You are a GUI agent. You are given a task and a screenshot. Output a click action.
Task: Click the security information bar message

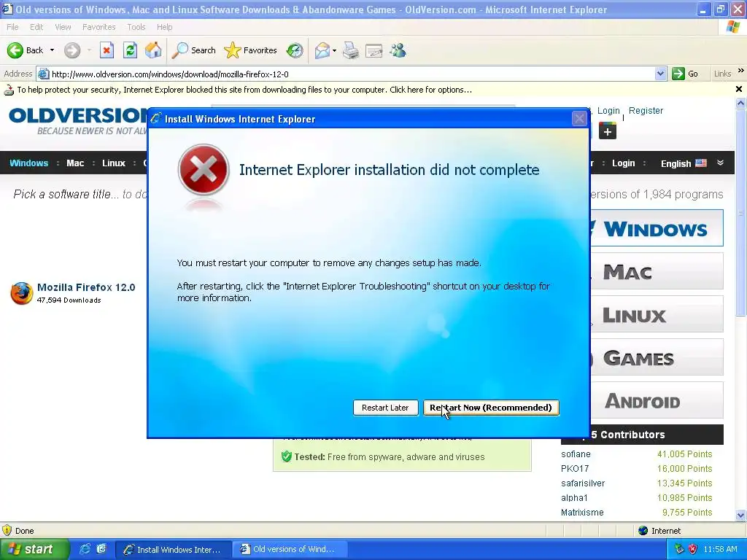pos(244,90)
